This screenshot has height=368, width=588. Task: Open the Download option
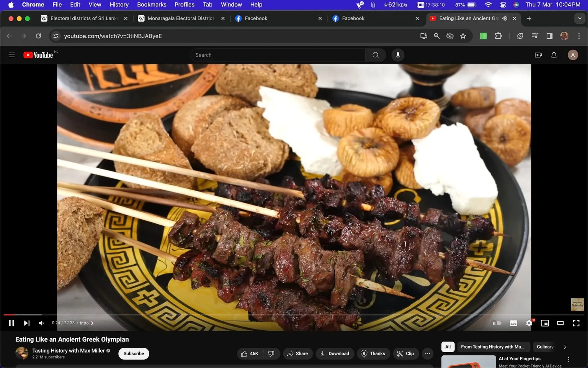335,353
